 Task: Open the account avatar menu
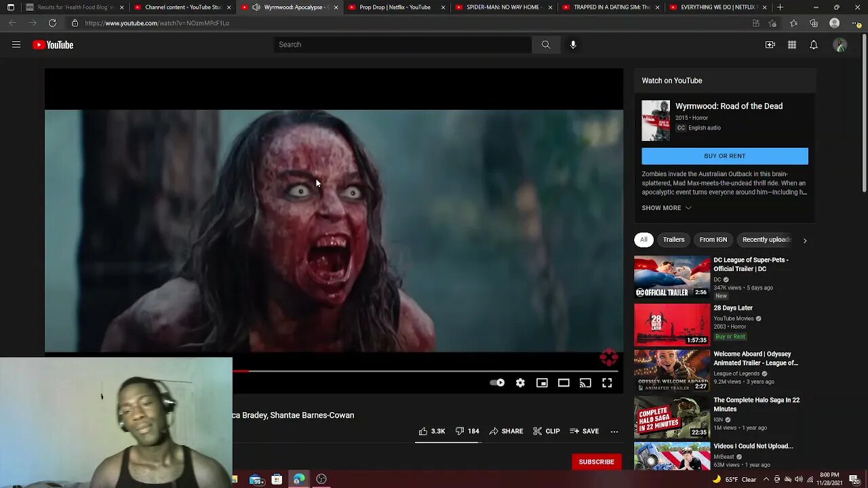(840, 45)
